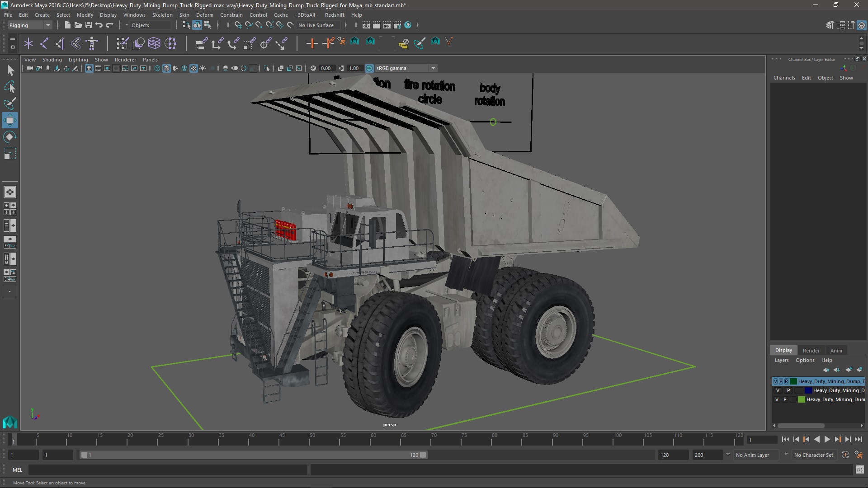This screenshot has height=488, width=868.
Task: Activate the Lasso select tool
Action: [10, 87]
